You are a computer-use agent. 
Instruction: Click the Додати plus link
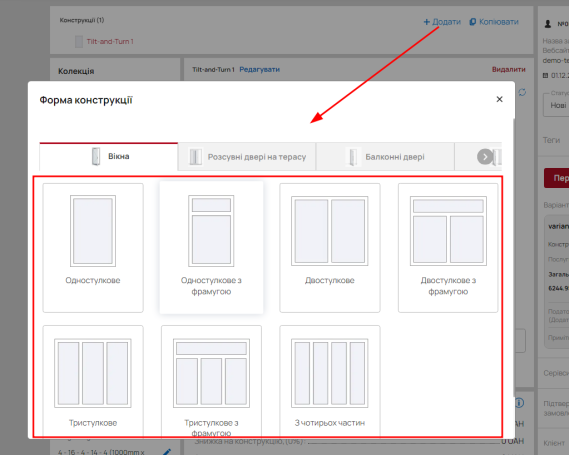pos(442,22)
